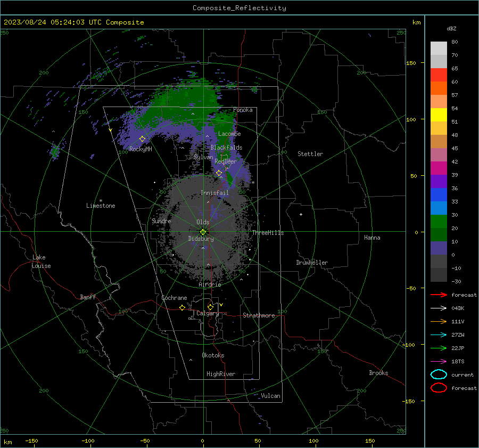Click the -150 tick on the bottom axis
The height and width of the screenshot is (448, 479).
(x=31, y=441)
